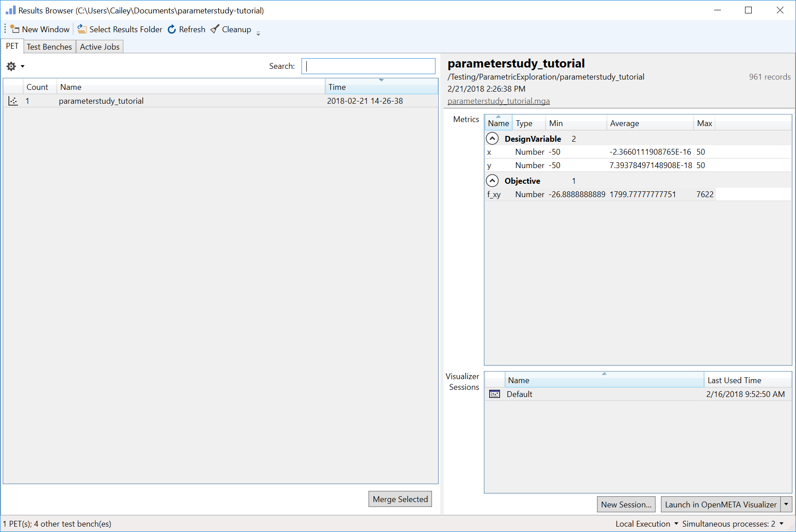The image size is (796, 532).
Task: Open the Simultaneous processes dropdown
Action: [x=732, y=524]
